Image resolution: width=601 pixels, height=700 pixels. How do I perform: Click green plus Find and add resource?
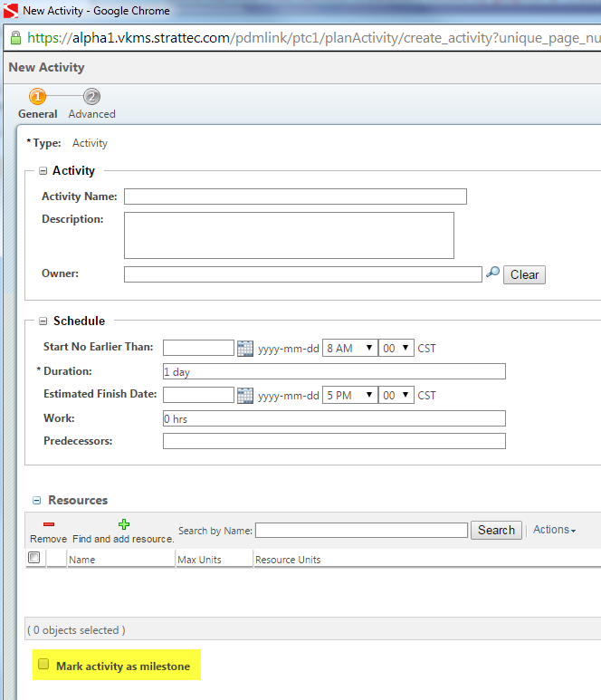(x=124, y=524)
